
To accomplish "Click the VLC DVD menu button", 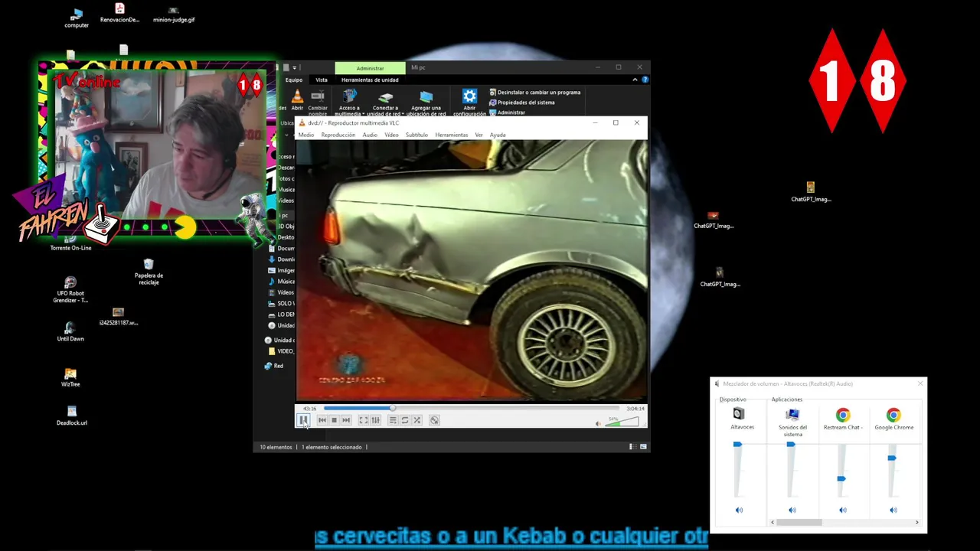I will (434, 420).
